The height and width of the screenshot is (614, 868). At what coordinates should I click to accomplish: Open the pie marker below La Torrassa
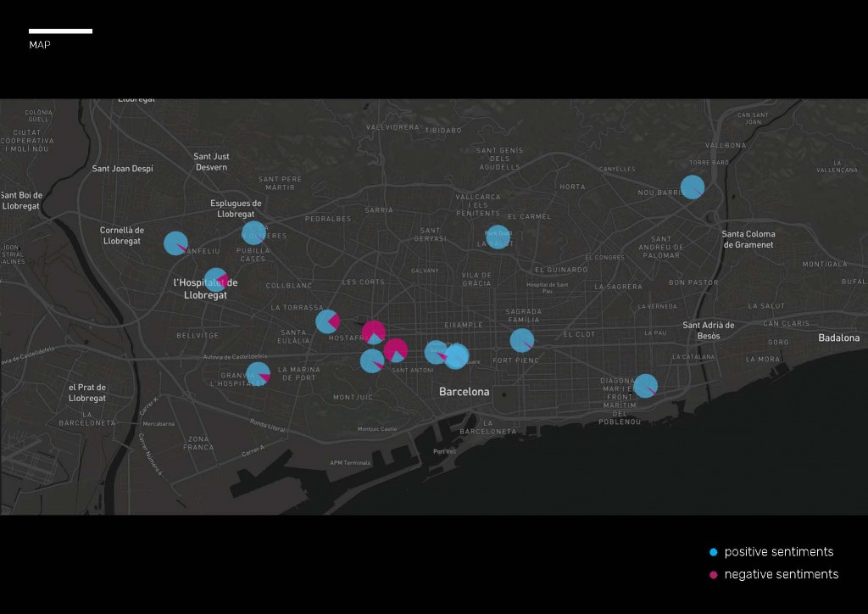click(327, 321)
